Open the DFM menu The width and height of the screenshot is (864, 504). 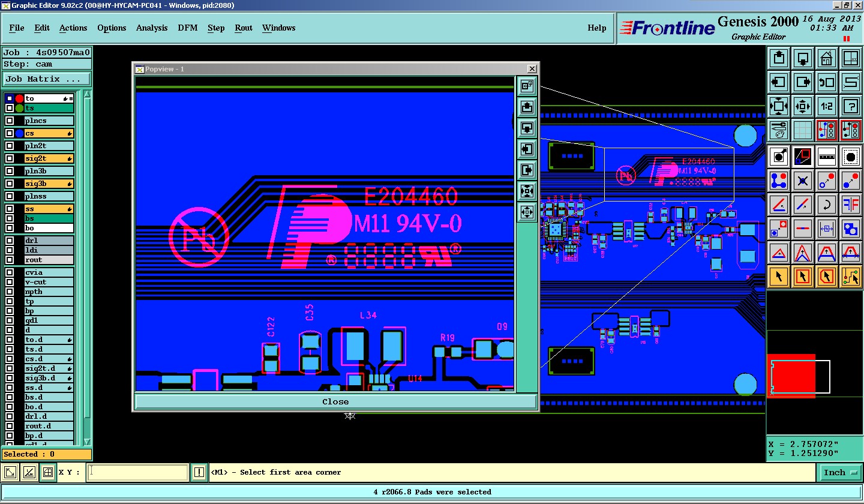(188, 28)
